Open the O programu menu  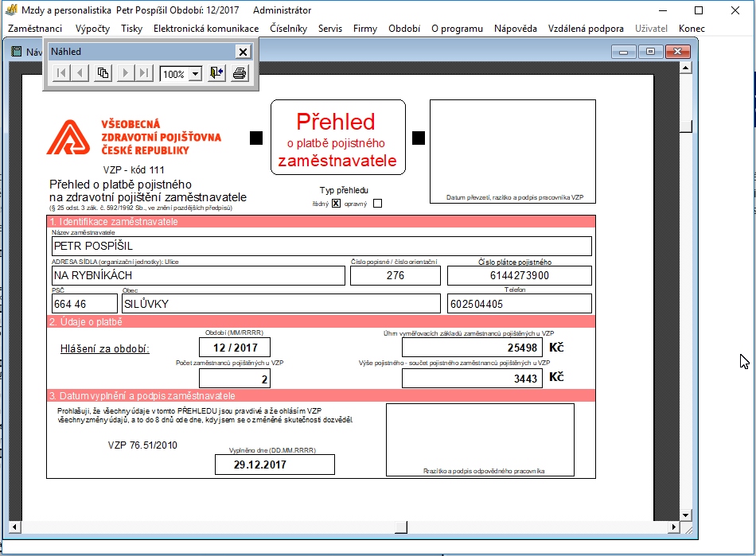point(457,29)
